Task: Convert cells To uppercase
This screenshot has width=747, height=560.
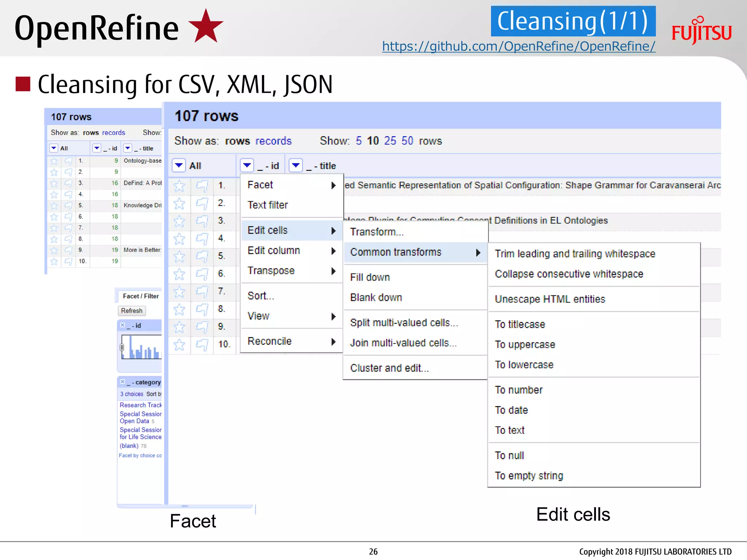Action: 594,345
